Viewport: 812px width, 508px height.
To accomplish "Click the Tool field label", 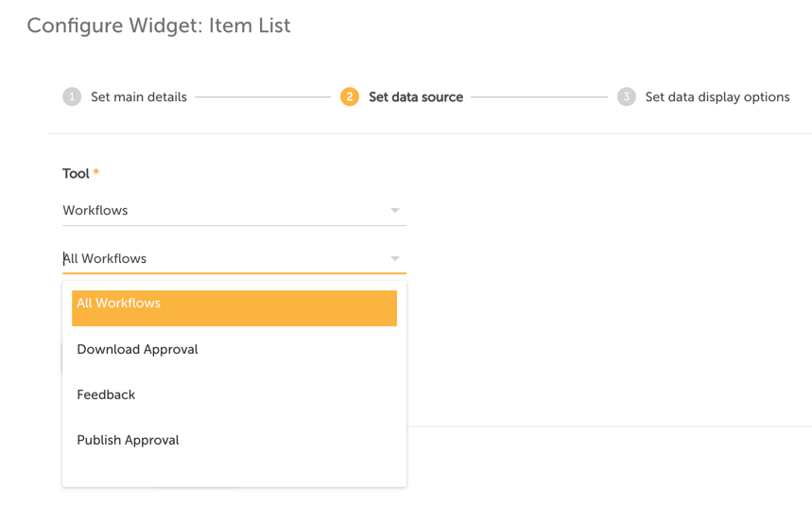I will tap(77, 174).
